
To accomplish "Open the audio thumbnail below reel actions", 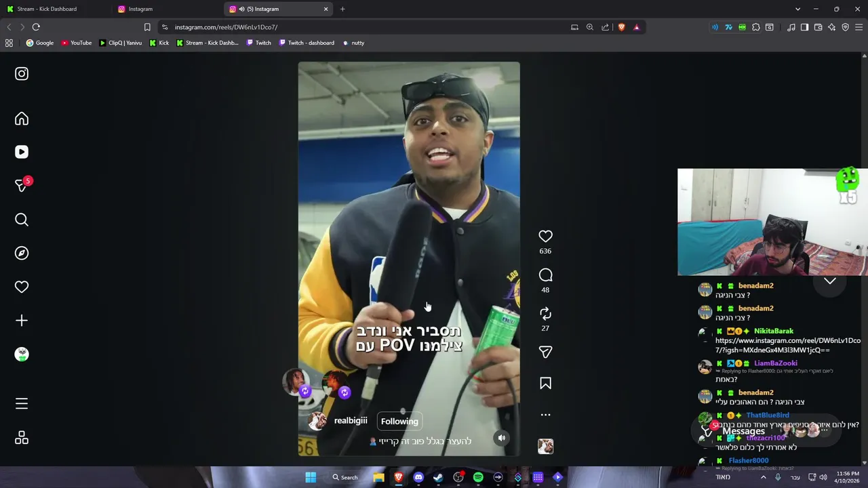I will tap(545, 446).
